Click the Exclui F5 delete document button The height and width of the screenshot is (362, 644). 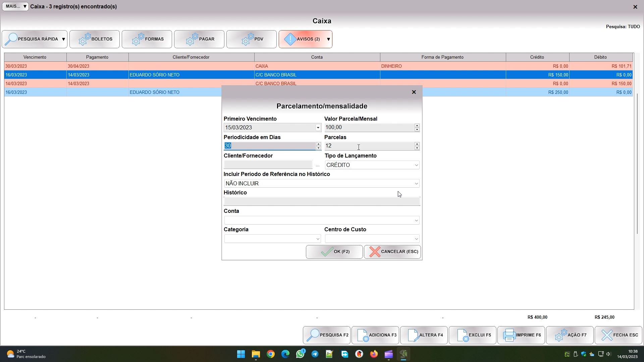(473, 335)
